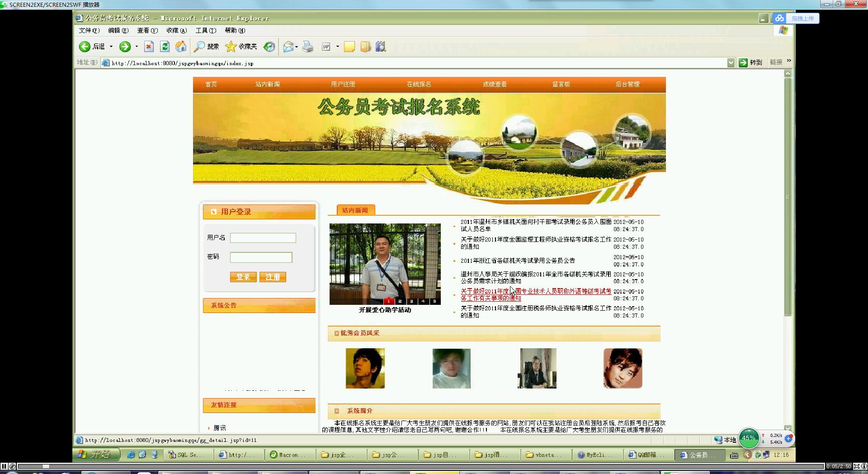Open news about 职称外语等级考试考务工作
The height and width of the screenshot is (474, 868).
[536, 295]
